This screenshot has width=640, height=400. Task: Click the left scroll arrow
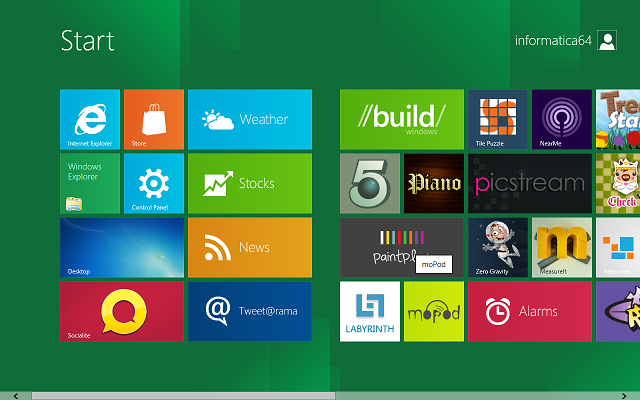click(16, 396)
